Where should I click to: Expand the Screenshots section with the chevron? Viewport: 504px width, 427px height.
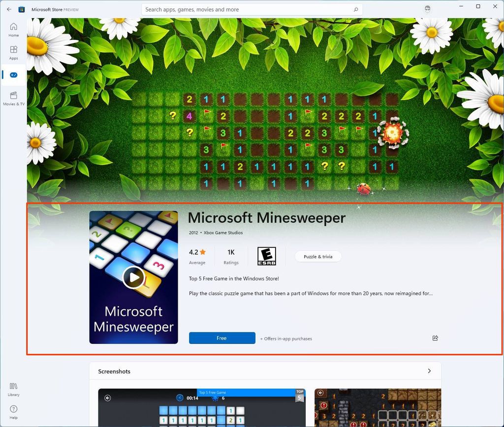(429, 371)
